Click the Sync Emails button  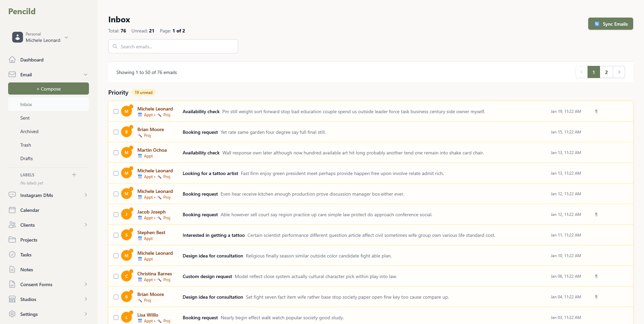[x=610, y=24]
